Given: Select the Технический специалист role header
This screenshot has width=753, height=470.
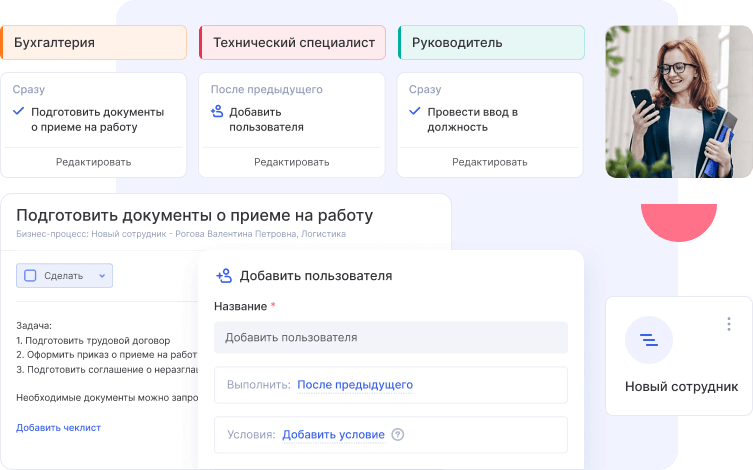Looking at the screenshot, I should [292, 43].
